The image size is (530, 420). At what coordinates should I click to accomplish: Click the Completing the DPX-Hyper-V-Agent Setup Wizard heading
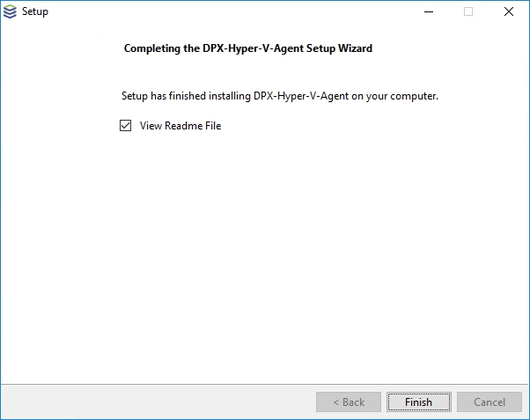pyautogui.click(x=247, y=48)
